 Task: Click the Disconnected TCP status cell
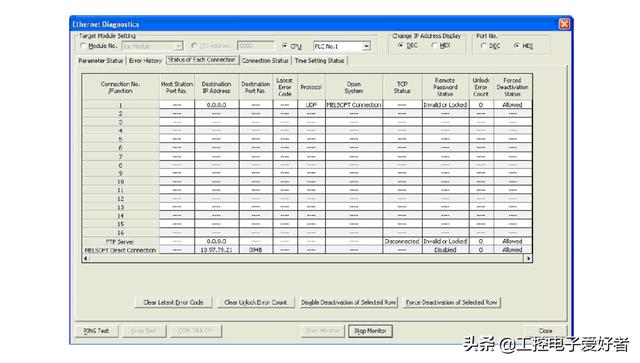pyautogui.click(x=402, y=242)
